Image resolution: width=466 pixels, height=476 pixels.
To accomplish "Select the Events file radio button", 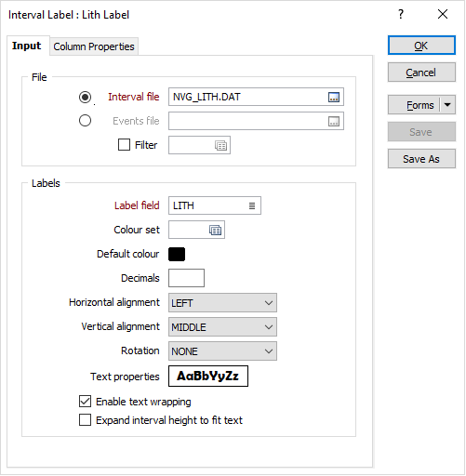I will pyautogui.click(x=85, y=121).
